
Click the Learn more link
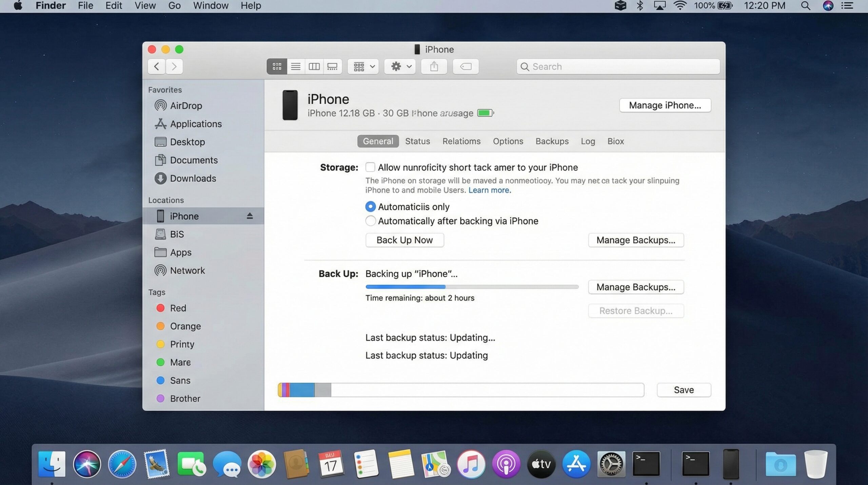(490, 190)
